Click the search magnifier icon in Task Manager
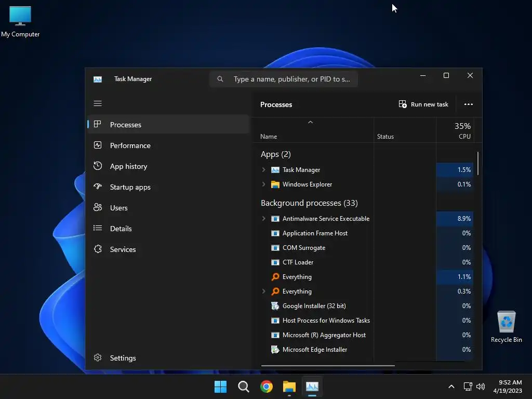The height and width of the screenshot is (399, 532). pyautogui.click(x=220, y=79)
